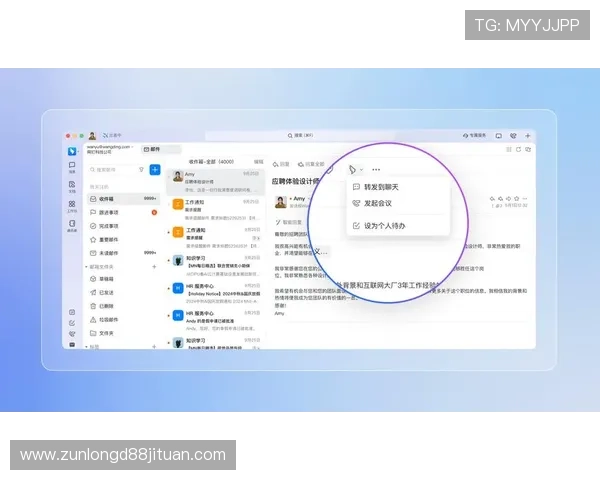Image resolution: width=600 pixels, height=480 pixels.
Task: Open the 重要邮件 starred folder
Action: coord(123,239)
